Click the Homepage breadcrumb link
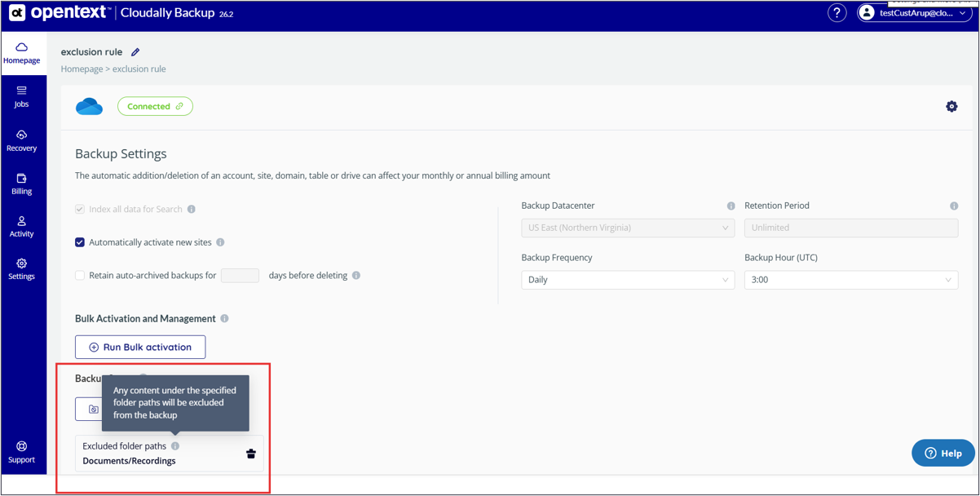 coord(82,69)
